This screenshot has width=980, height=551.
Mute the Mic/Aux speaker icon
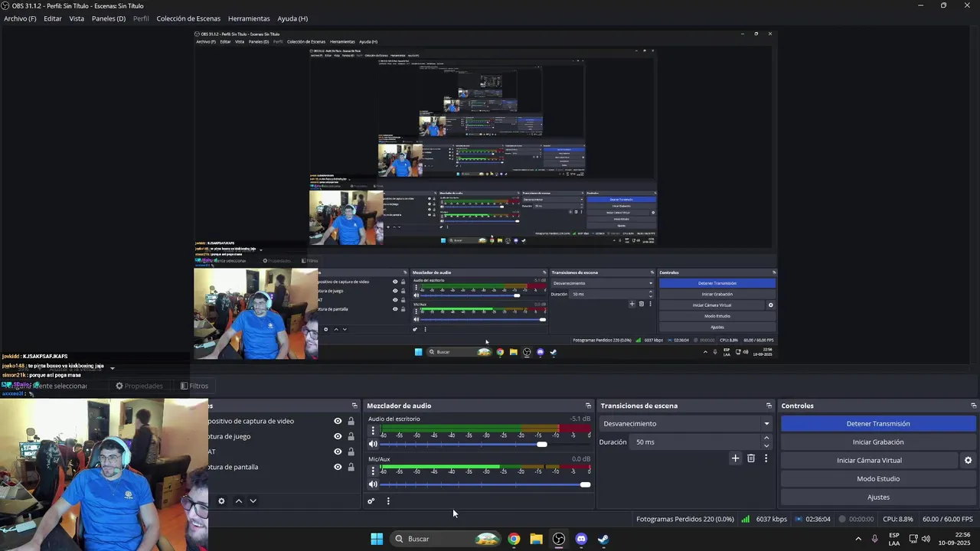tap(373, 484)
